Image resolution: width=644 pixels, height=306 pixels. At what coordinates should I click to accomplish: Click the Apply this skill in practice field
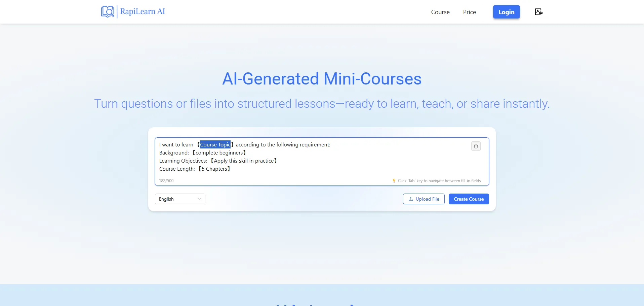[244, 161]
